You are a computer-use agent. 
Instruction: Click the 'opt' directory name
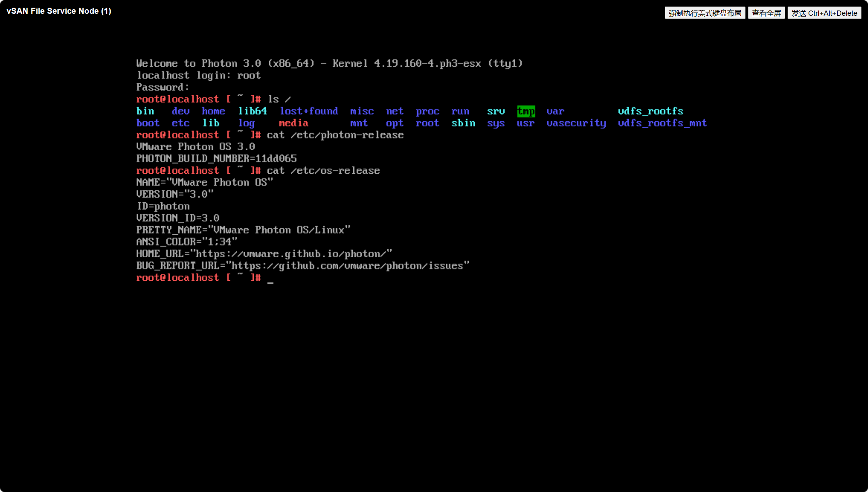coord(394,123)
